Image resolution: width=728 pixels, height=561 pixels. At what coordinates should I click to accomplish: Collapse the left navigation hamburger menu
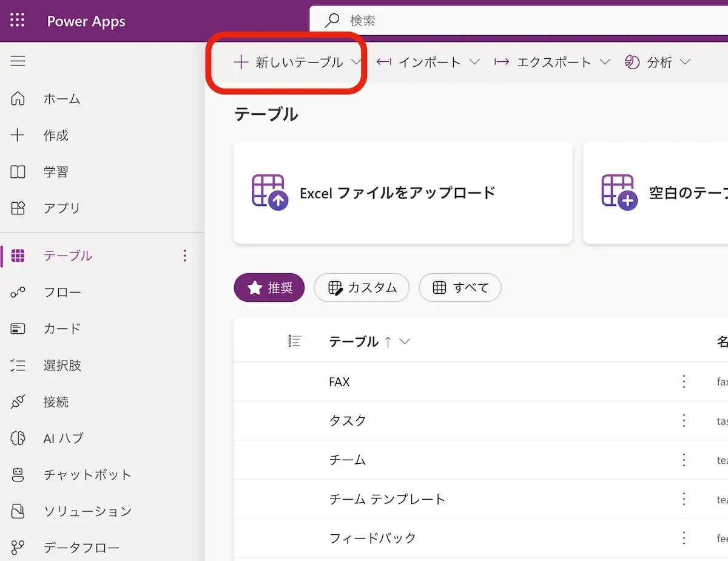pyautogui.click(x=18, y=61)
